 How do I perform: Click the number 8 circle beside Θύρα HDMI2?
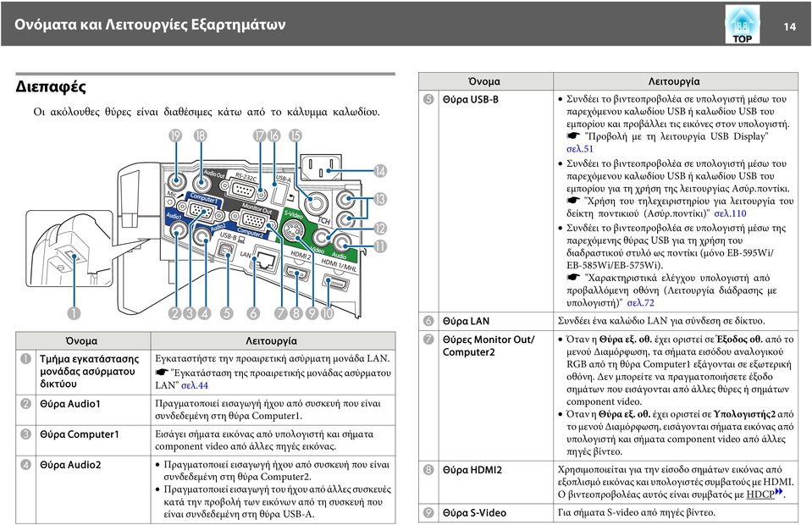click(x=428, y=470)
